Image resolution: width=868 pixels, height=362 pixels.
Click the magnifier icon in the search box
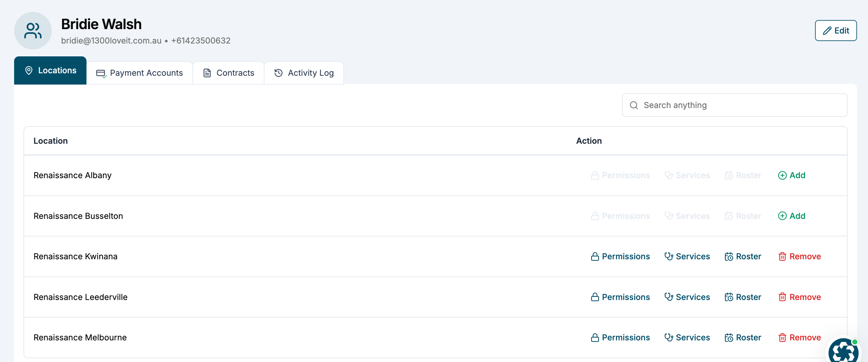pos(634,106)
